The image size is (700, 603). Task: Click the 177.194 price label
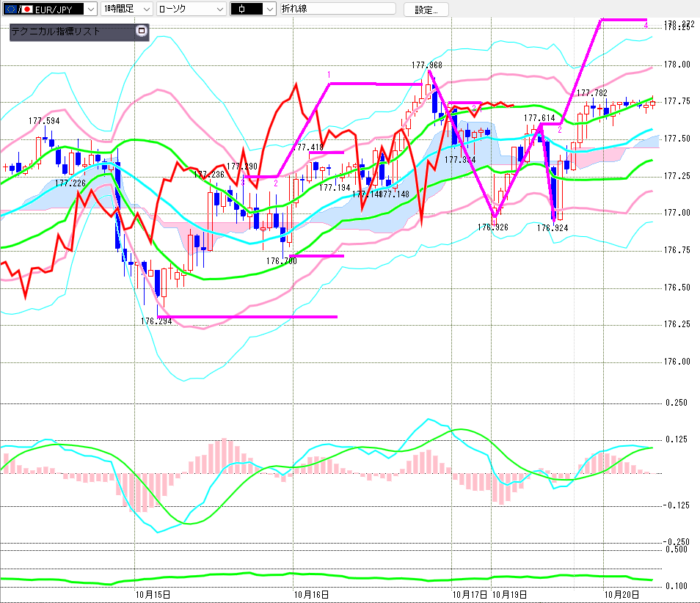pyautogui.click(x=335, y=188)
